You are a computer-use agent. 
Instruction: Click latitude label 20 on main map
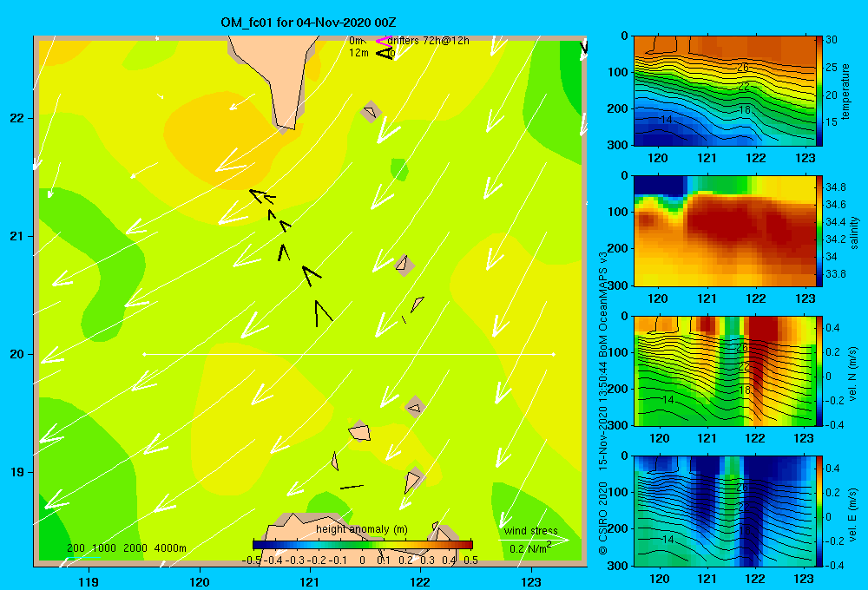17,354
